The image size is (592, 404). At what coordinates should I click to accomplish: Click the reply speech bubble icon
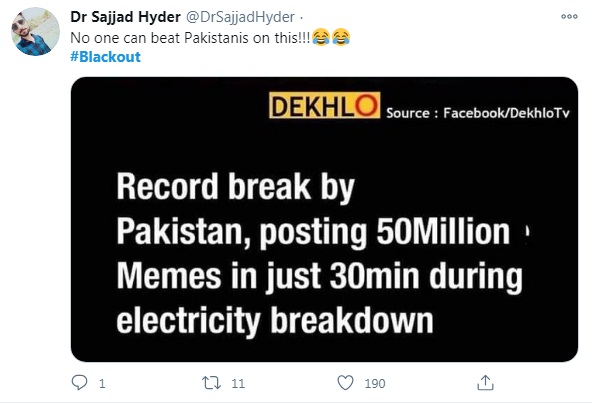point(79,383)
